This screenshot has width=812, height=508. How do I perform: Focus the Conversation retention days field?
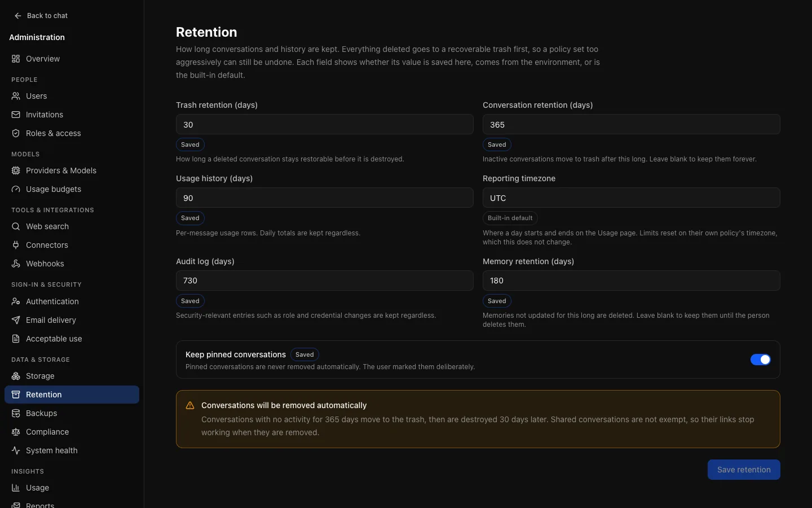point(632,124)
